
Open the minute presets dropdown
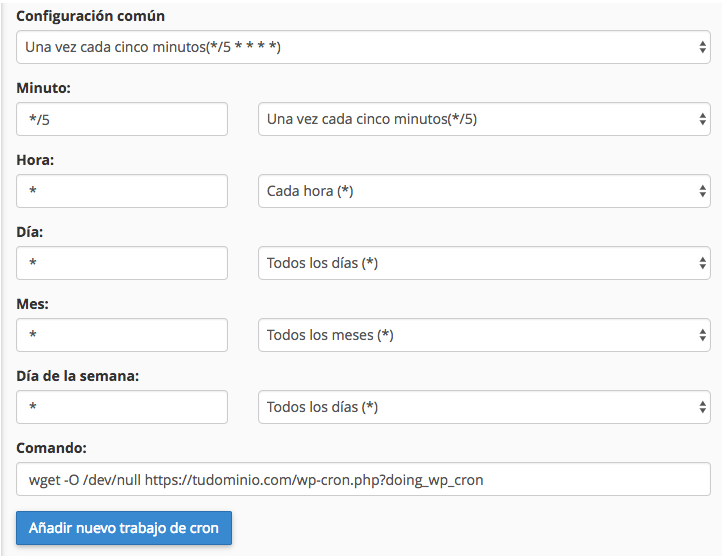pos(484,119)
